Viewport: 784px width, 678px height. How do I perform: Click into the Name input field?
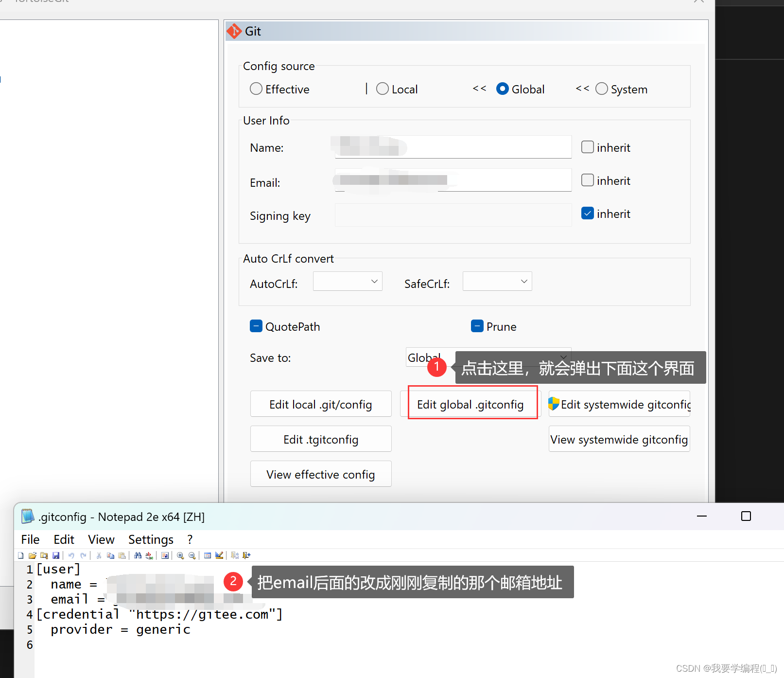[x=453, y=147]
